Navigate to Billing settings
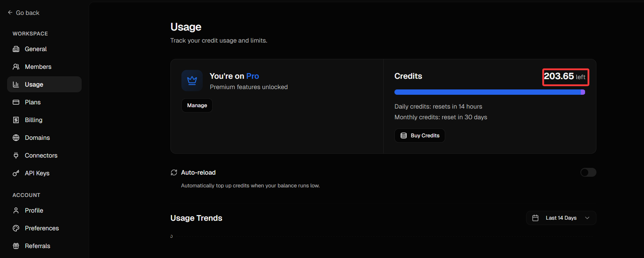The width and height of the screenshot is (644, 258). [44, 120]
